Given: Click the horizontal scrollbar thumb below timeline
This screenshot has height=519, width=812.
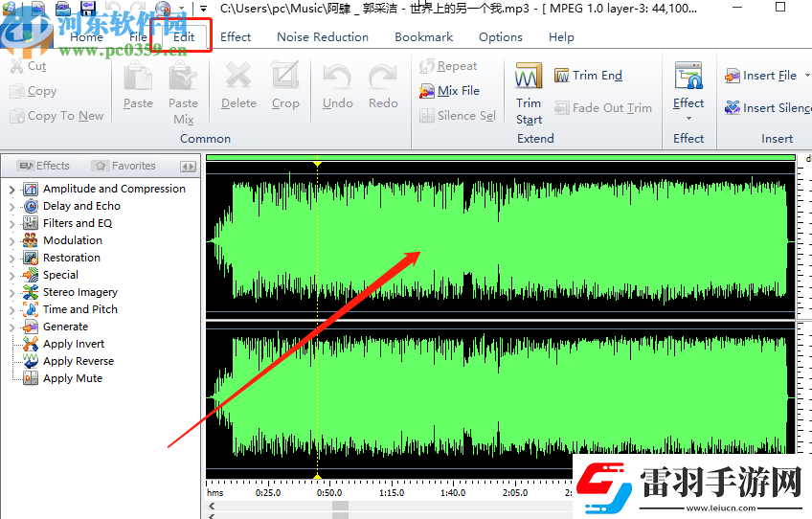Looking at the screenshot, I should click(340, 506).
